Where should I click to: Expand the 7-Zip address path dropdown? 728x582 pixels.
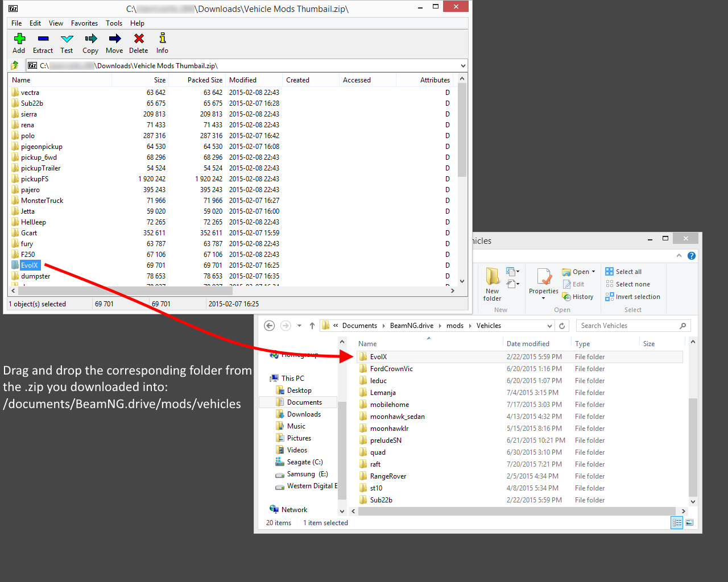tap(463, 66)
